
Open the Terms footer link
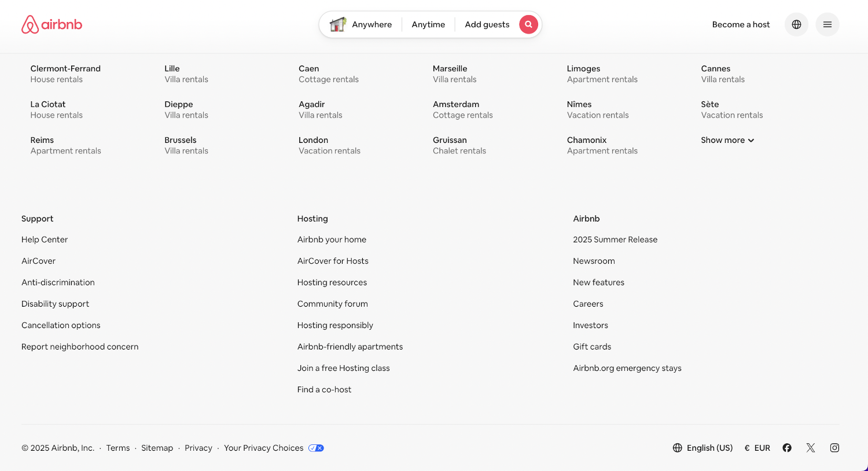point(118,448)
